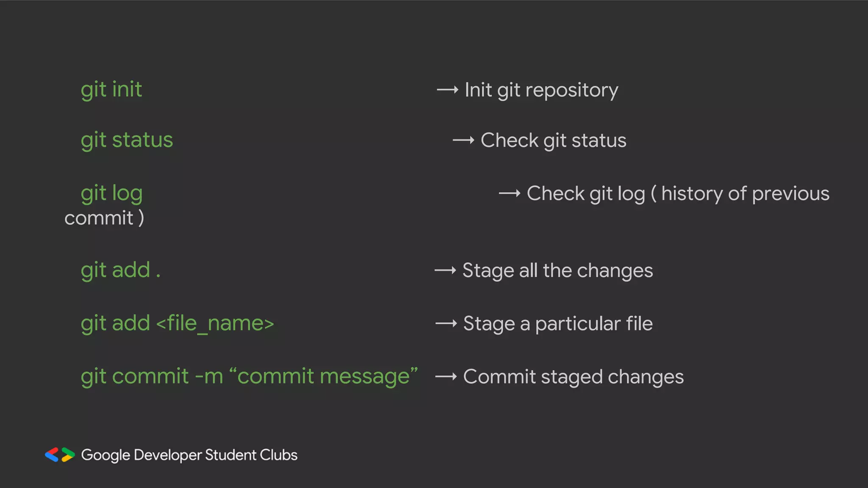This screenshot has height=488, width=868.
Task: Click the Google Developer Student Clubs footer text
Action: pos(189,455)
